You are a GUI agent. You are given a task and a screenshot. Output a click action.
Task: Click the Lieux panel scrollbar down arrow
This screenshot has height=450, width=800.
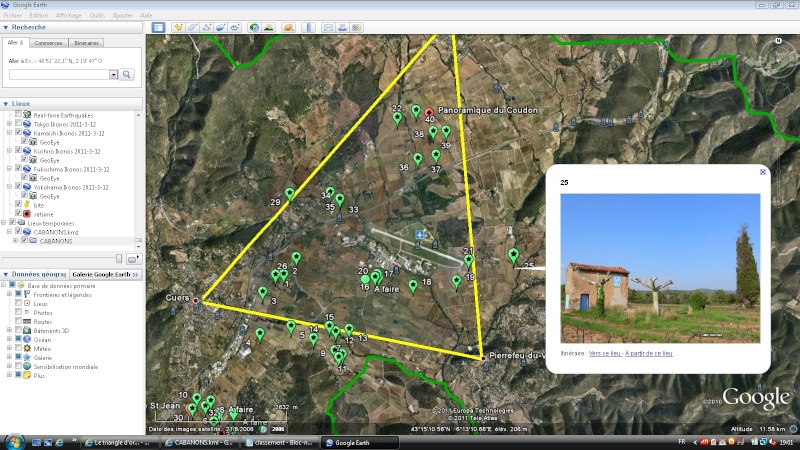point(138,247)
